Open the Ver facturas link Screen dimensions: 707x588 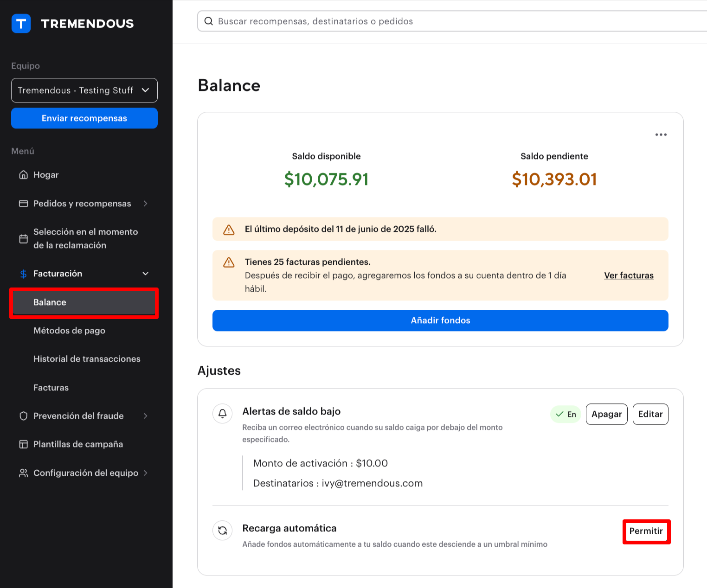tap(629, 275)
